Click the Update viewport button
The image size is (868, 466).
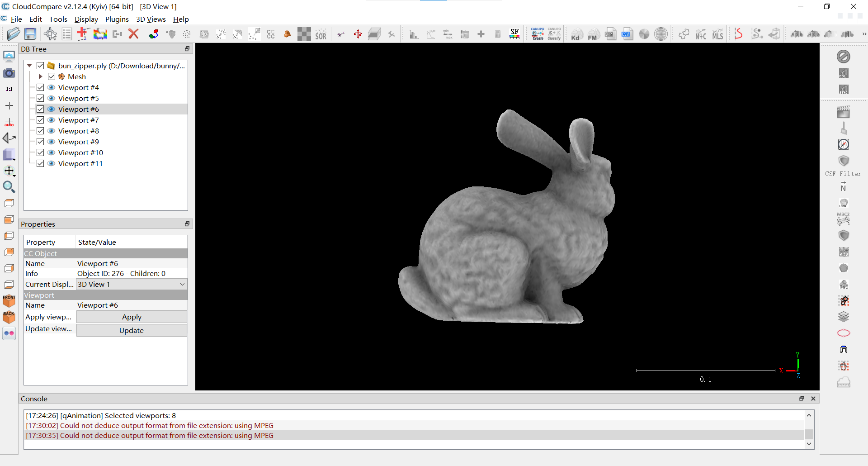pos(132,330)
